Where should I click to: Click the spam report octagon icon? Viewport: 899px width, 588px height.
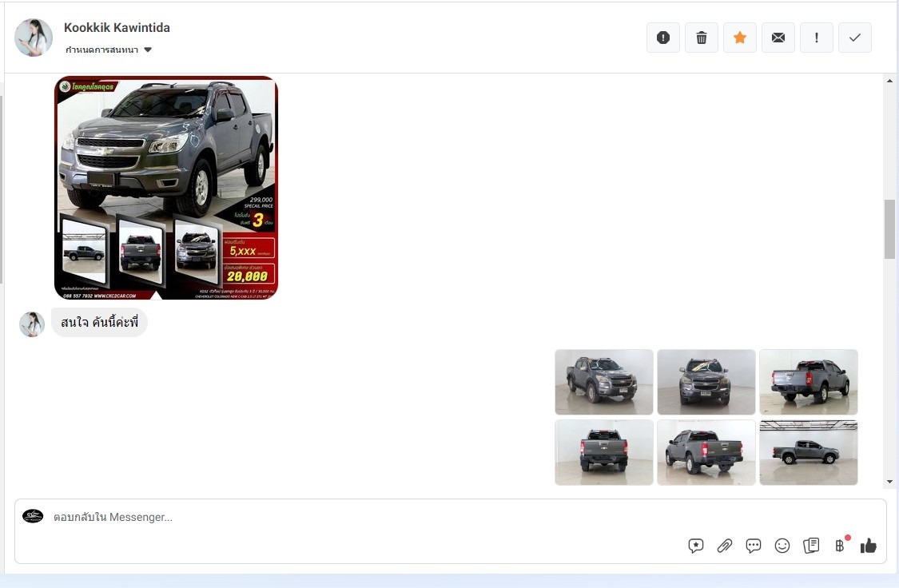coord(663,38)
